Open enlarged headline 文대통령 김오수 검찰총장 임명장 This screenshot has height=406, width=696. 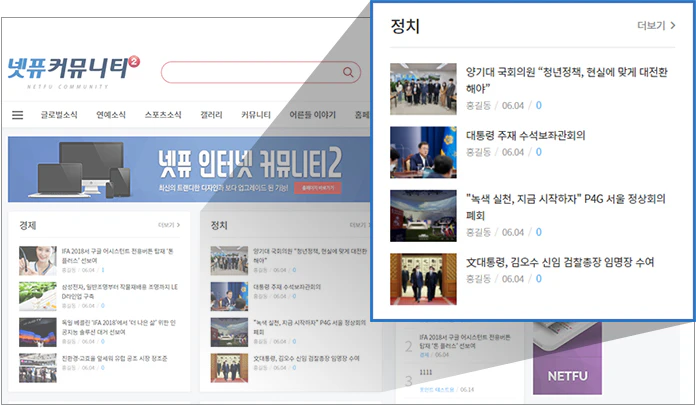560,262
